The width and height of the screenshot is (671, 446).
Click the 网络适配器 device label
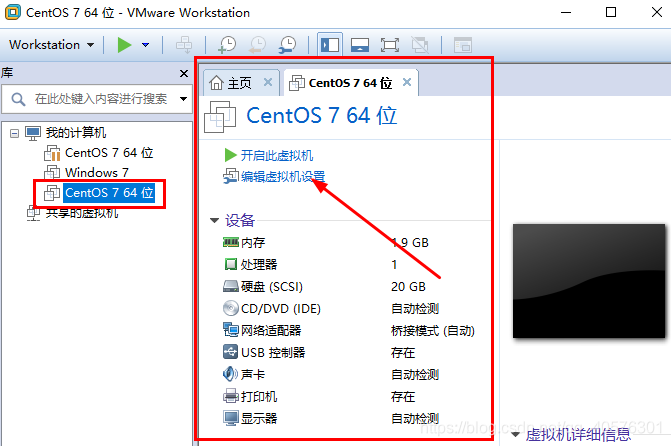pos(271,330)
